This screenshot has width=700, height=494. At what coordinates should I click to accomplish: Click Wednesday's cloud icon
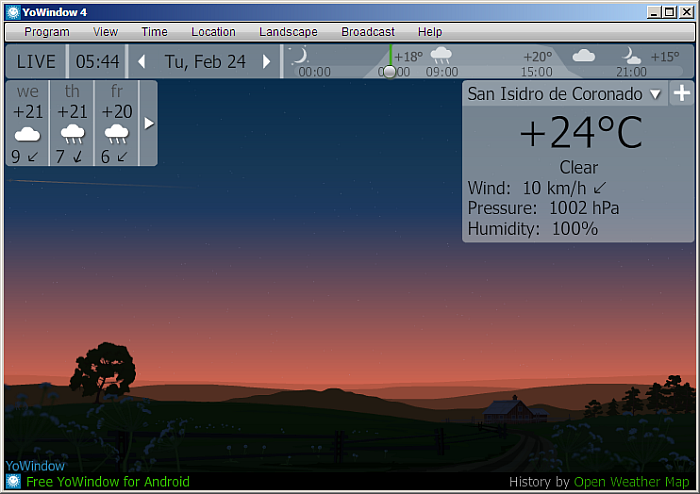click(27, 134)
